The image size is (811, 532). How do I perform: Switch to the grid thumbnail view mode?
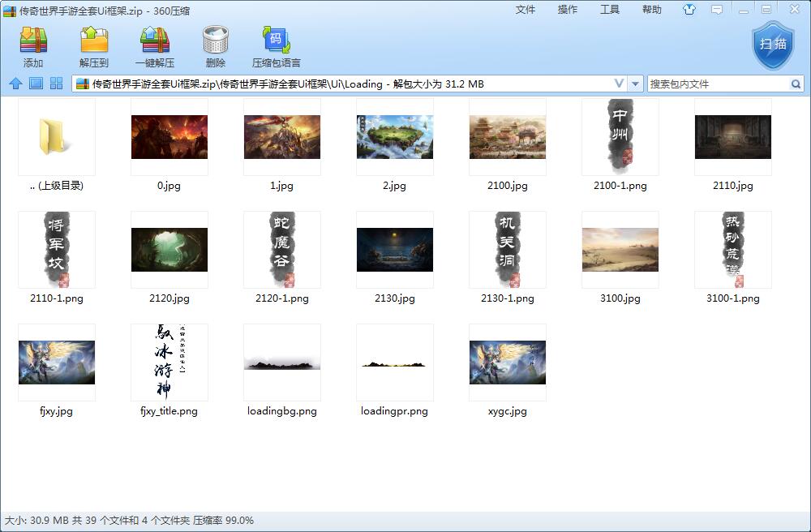[57, 84]
